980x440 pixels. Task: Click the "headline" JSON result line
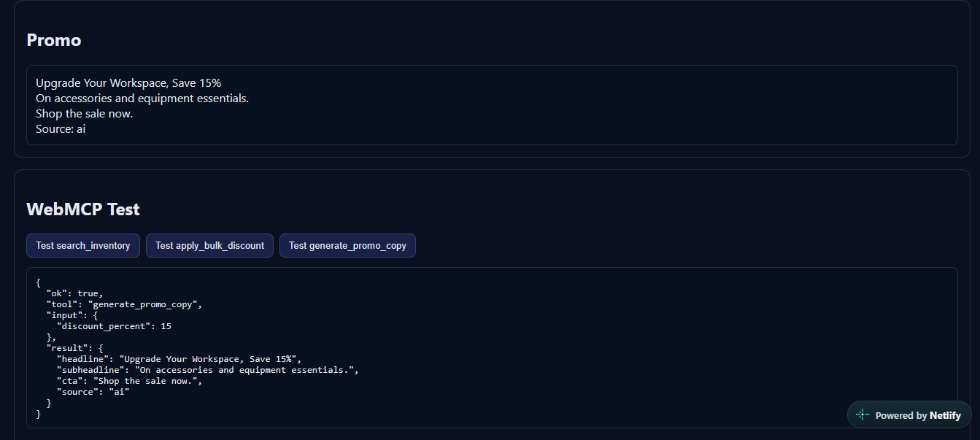pyautogui.click(x=179, y=359)
